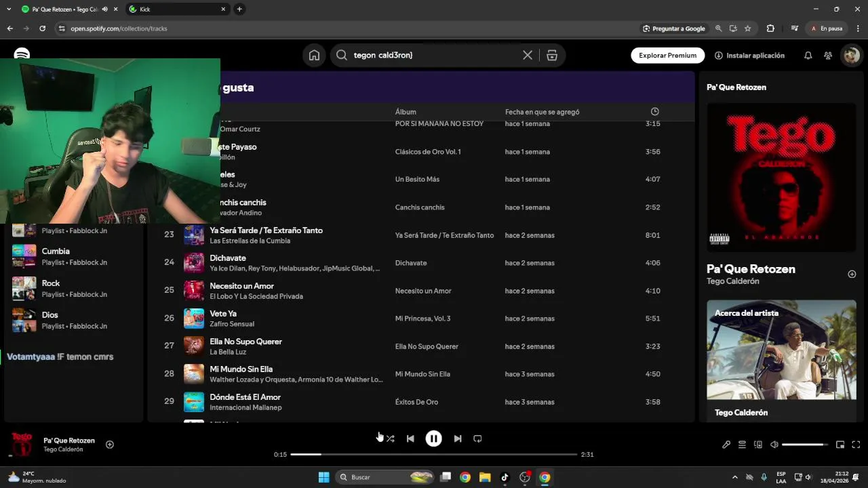Bookmark this page star icon
The width and height of the screenshot is (868, 488).
tap(747, 28)
